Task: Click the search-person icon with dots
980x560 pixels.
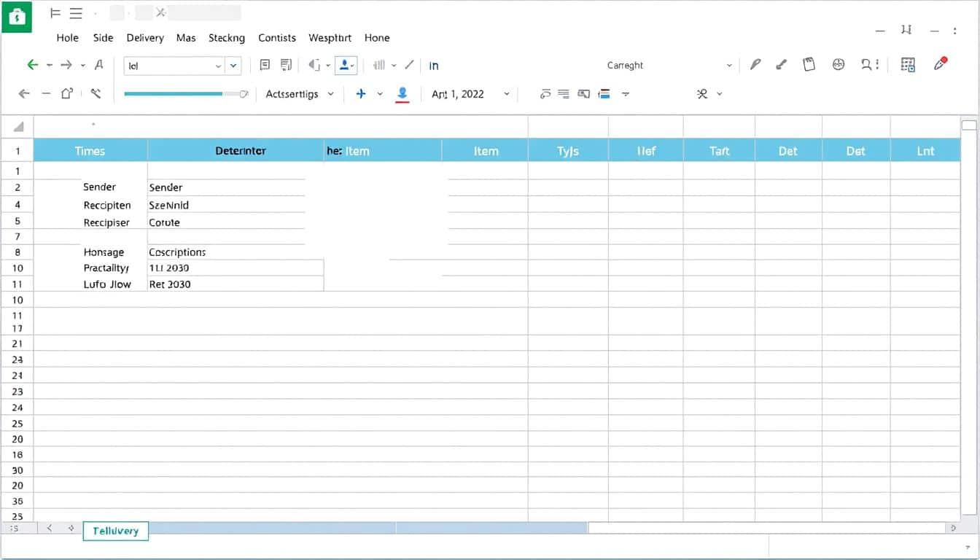Action: 870,64
